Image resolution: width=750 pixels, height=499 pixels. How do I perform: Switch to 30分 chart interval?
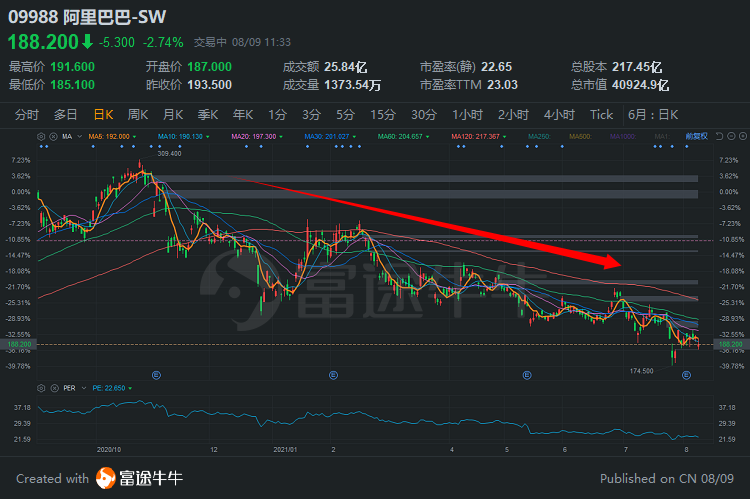[424, 115]
